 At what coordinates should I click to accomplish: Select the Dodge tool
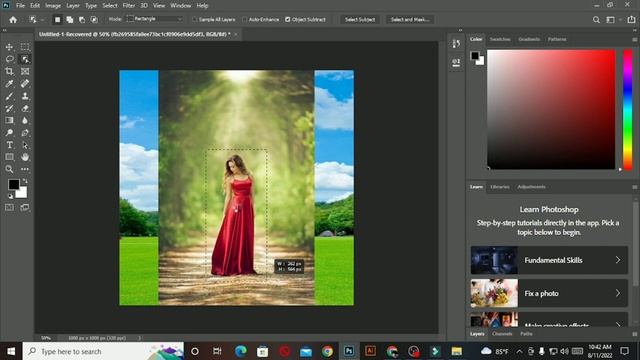(x=9, y=133)
